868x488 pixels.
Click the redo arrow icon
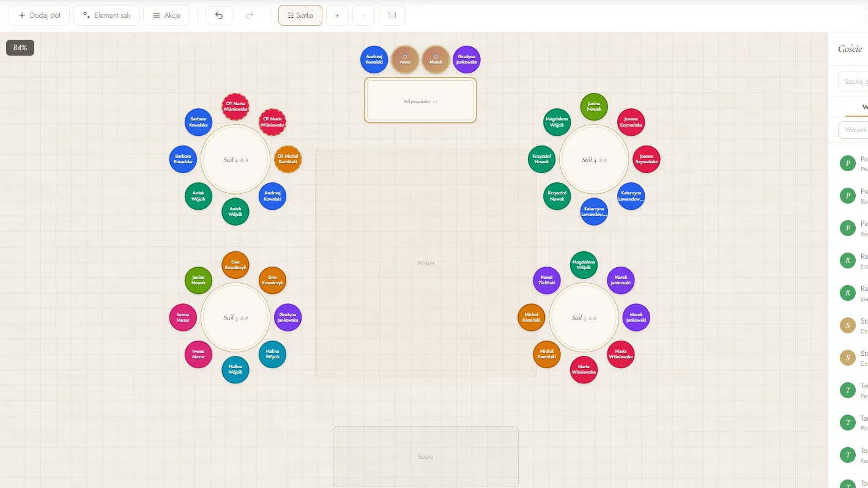click(x=250, y=15)
